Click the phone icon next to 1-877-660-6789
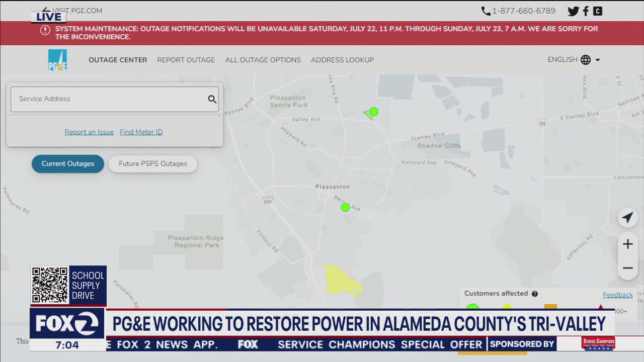This screenshot has width=644, height=362. 485,10
